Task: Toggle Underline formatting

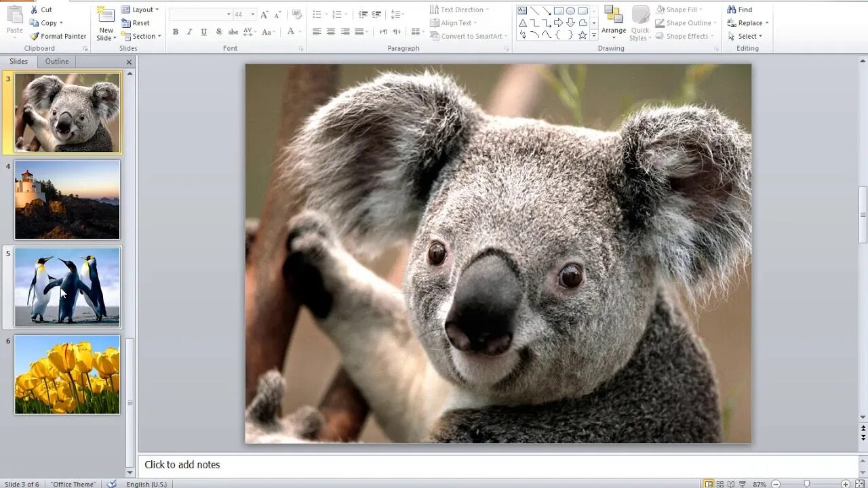Action: click(x=203, y=32)
